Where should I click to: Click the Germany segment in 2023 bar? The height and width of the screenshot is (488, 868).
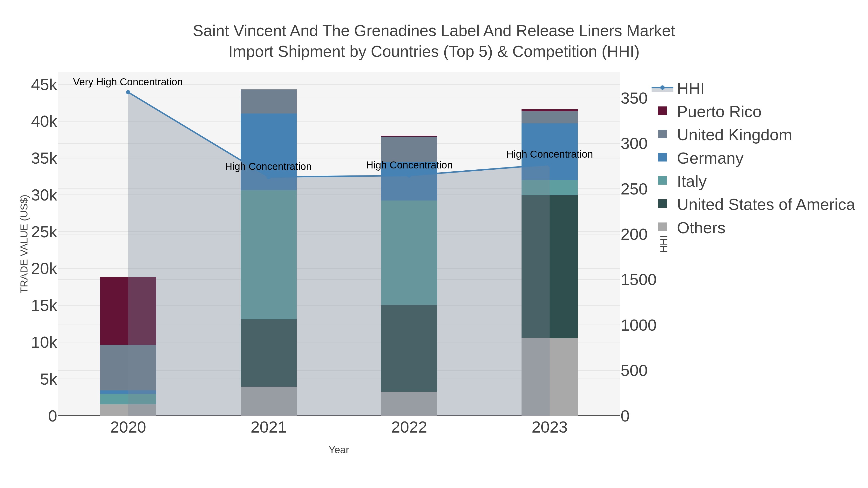(549, 152)
